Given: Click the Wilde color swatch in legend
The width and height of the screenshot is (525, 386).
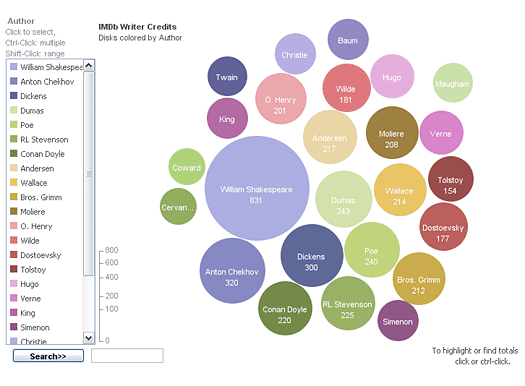Looking at the screenshot, I should (x=14, y=240).
